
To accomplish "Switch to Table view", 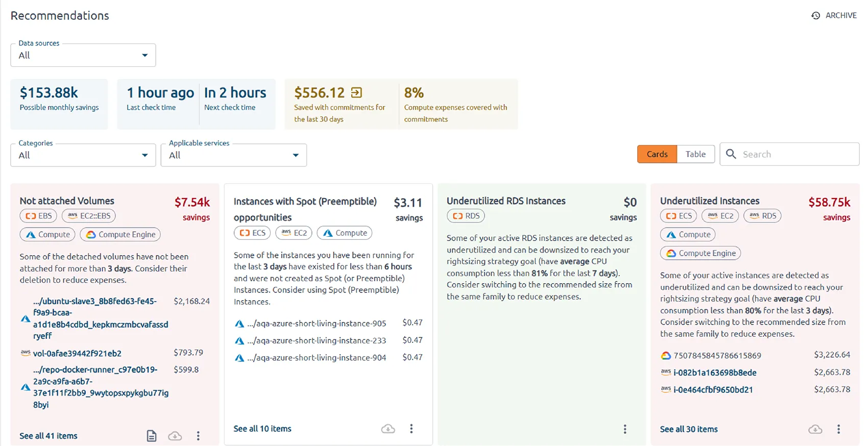I will coord(695,154).
